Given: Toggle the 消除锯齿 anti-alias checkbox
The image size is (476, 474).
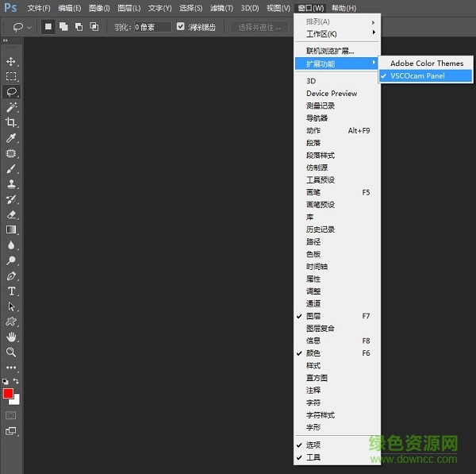Looking at the screenshot, I should pyautogui.click(x=181, y=26).
